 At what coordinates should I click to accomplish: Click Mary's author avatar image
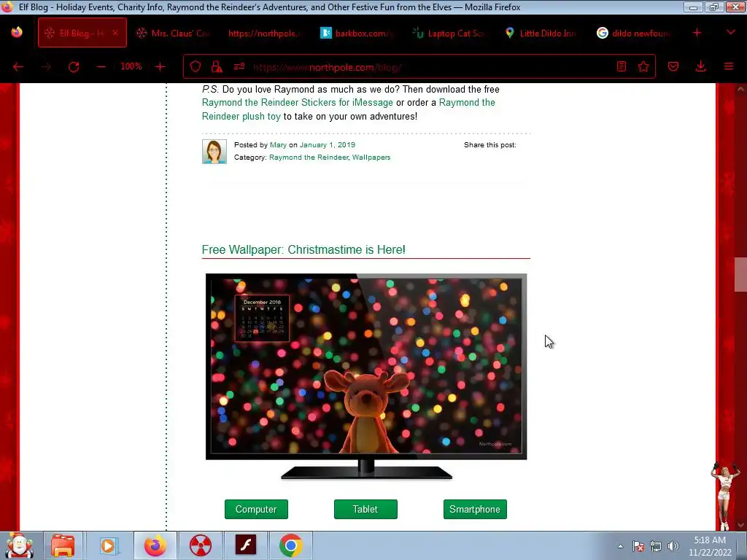click(214, 152)
